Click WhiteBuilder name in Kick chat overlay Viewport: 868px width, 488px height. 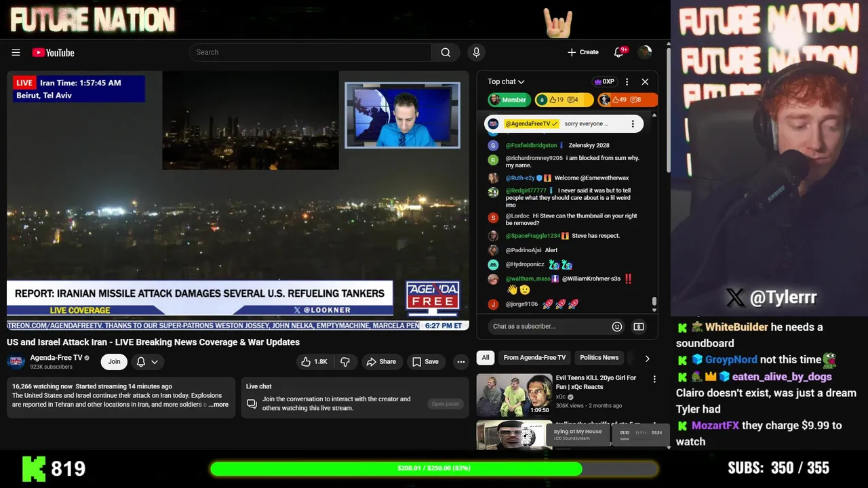tap(736, 327)
